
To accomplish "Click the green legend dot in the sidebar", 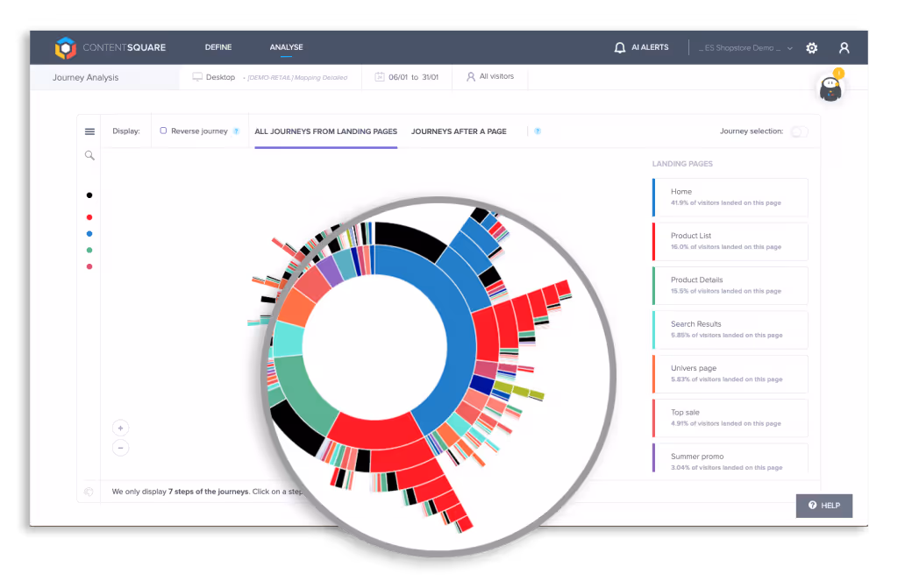I will pos(89,251).
